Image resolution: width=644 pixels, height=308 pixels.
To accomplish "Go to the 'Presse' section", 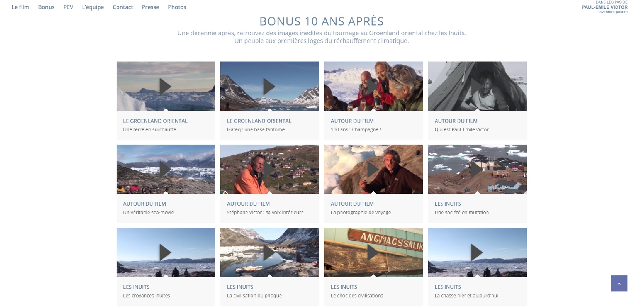I will click(151, 7).
